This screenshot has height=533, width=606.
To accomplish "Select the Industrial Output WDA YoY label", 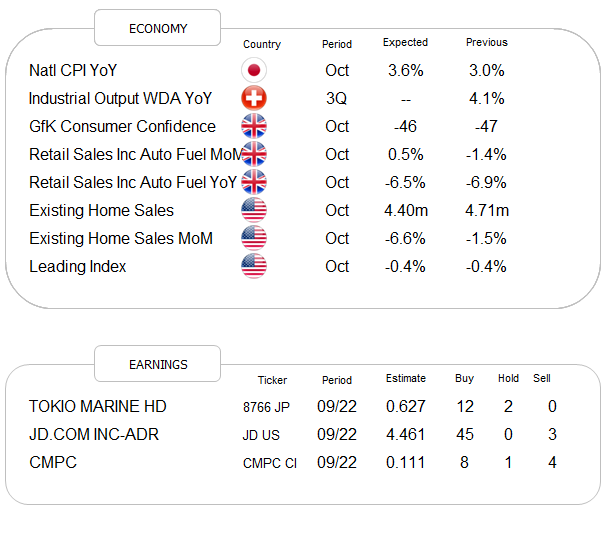I will [x=121, y=99].
